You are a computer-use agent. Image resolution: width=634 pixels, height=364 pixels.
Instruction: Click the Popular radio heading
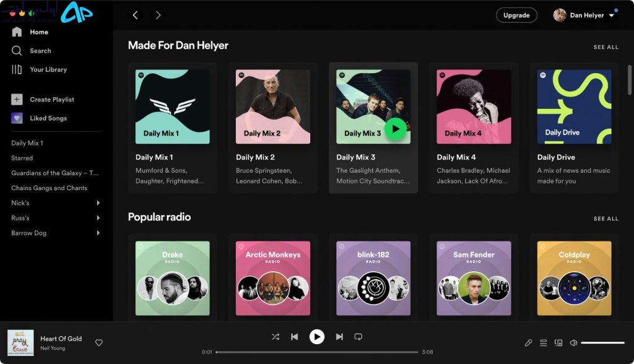[x=159, y=217]
